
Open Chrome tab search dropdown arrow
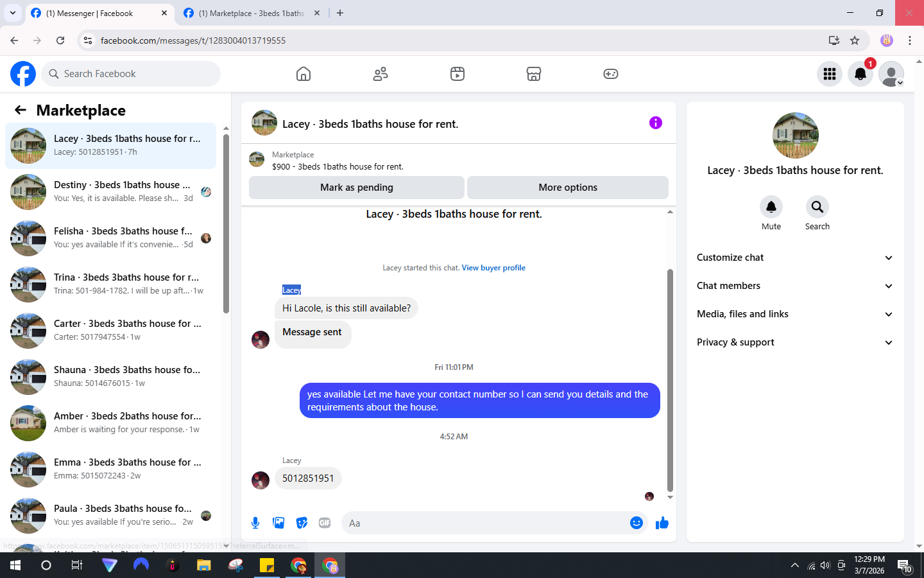pyautogui.click(x=13, y=13)
